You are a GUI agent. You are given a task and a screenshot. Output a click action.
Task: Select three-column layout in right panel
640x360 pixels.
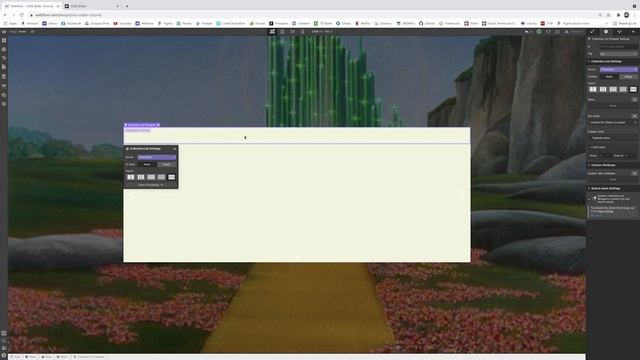[603, 89]
